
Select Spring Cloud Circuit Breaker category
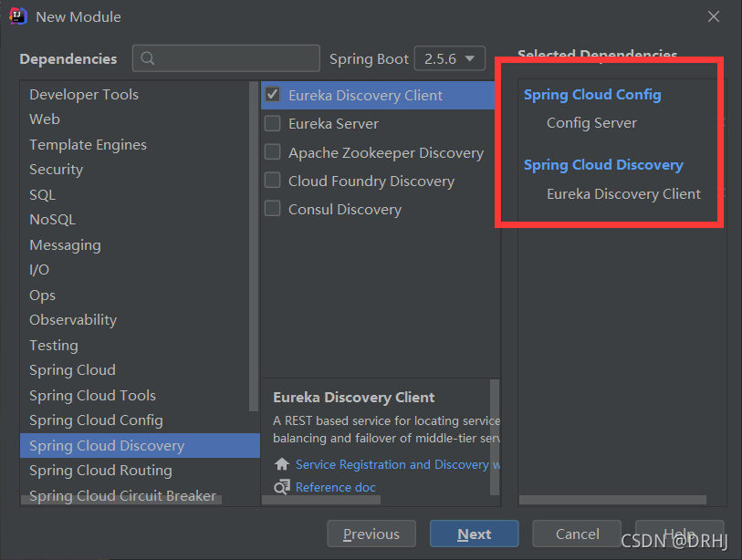coord(122,495)
